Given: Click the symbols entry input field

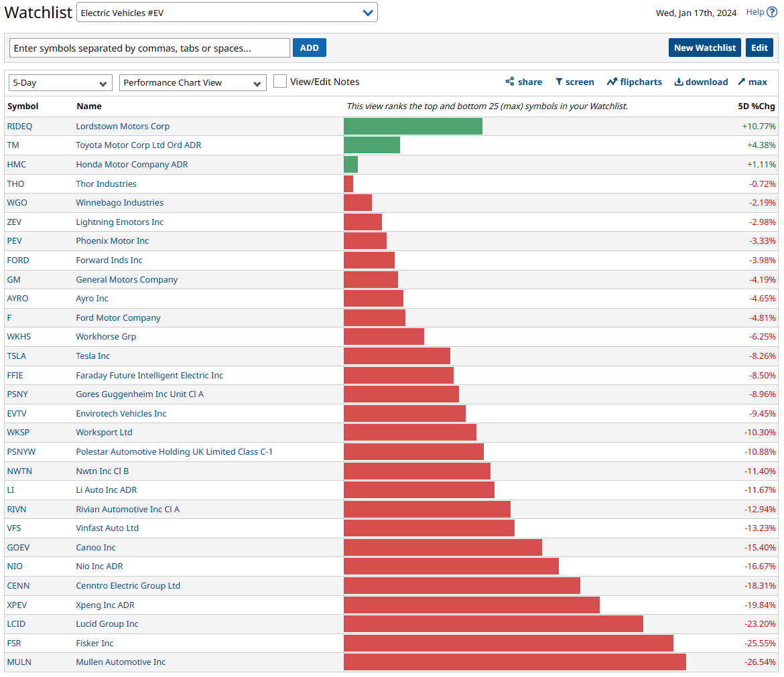Looking at the screenshot, I should (149, 48).
